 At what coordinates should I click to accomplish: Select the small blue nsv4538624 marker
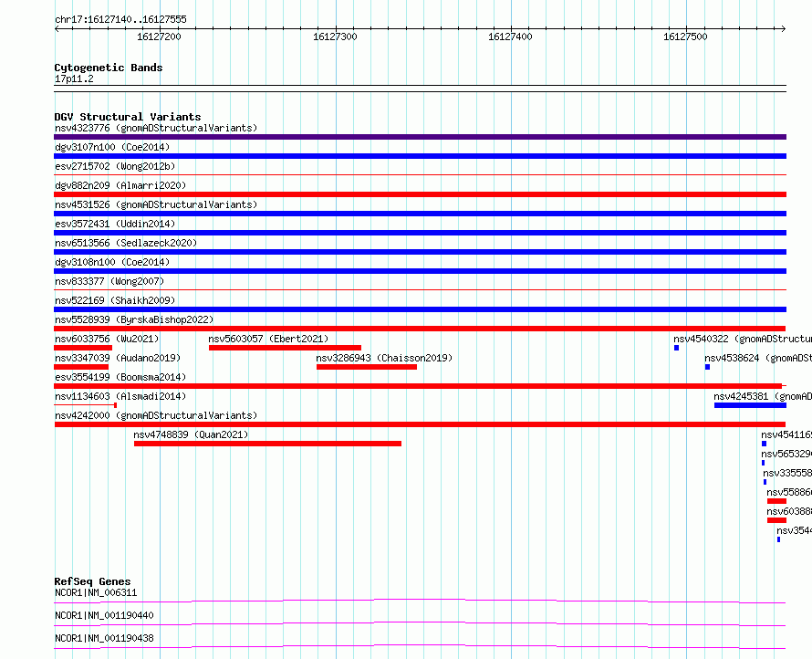click(x=707, y=367)
